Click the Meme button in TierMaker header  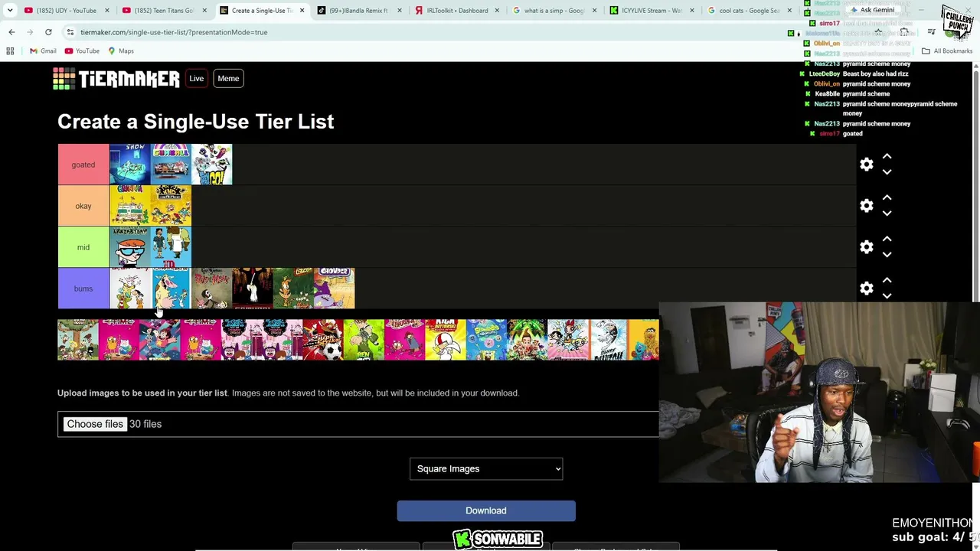tap(228, 79)
